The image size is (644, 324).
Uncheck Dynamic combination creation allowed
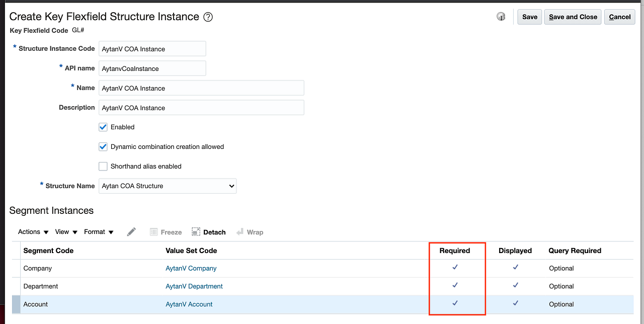[103, 146]
